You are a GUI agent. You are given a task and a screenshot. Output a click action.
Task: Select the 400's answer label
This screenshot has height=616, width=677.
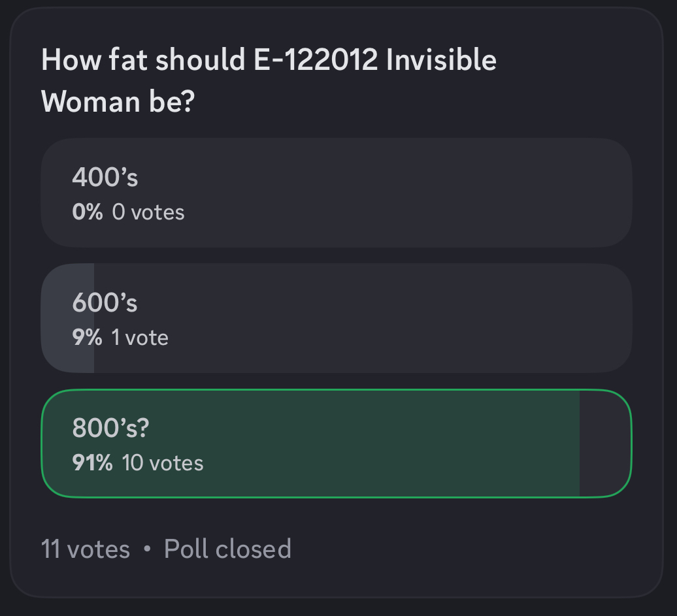click(105, 177)
